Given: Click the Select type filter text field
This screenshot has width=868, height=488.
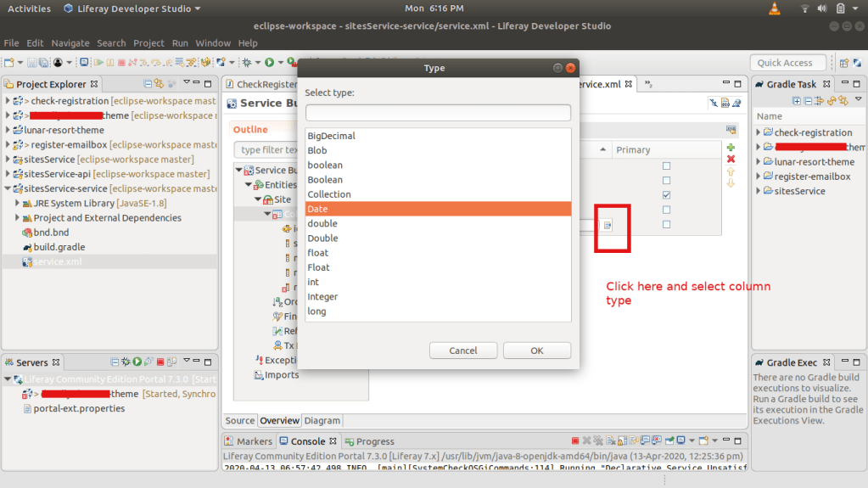Looking at the screenshot, I should tap(438, 113).
